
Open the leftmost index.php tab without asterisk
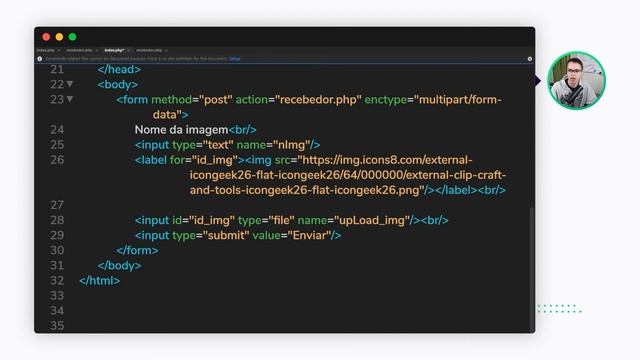coord(45,50)
